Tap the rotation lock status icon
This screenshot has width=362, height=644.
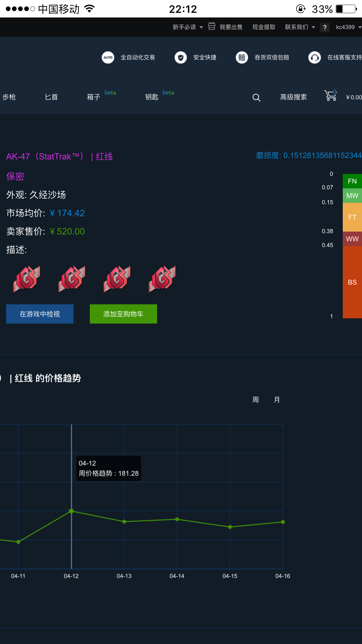pos(301,9)
